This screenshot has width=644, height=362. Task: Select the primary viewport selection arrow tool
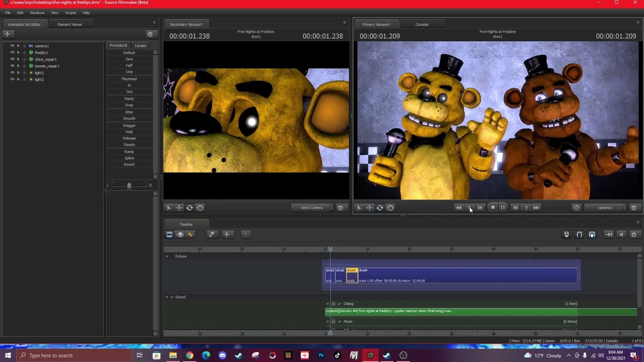click(359, 208)
